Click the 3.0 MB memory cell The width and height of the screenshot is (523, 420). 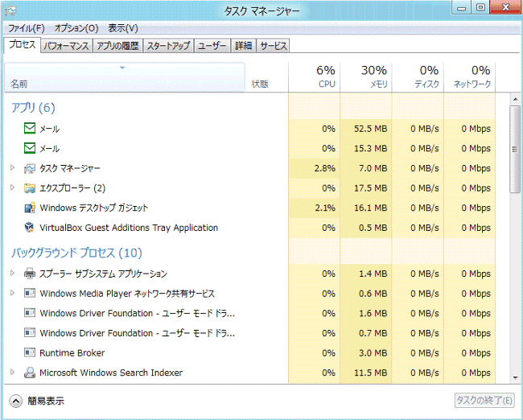coord(366,353)
